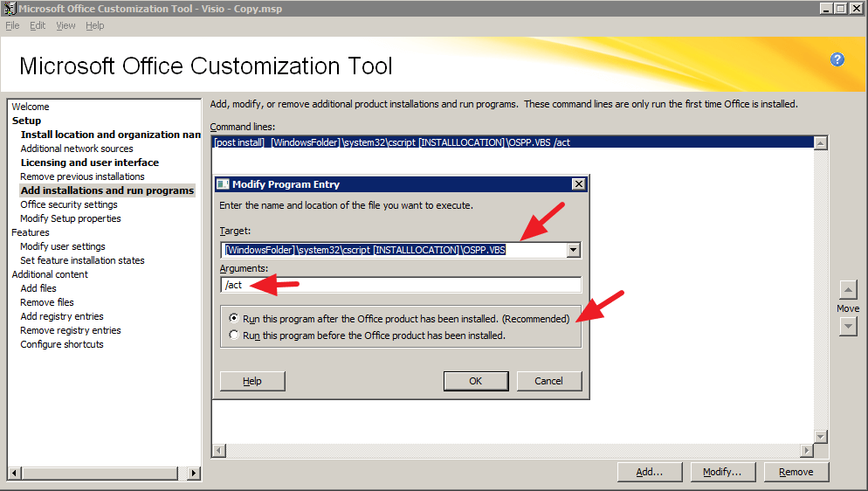The width and height of the screenshot is (868, 491).
Task: Open Modify user settings page
Action: click(63, 246)
